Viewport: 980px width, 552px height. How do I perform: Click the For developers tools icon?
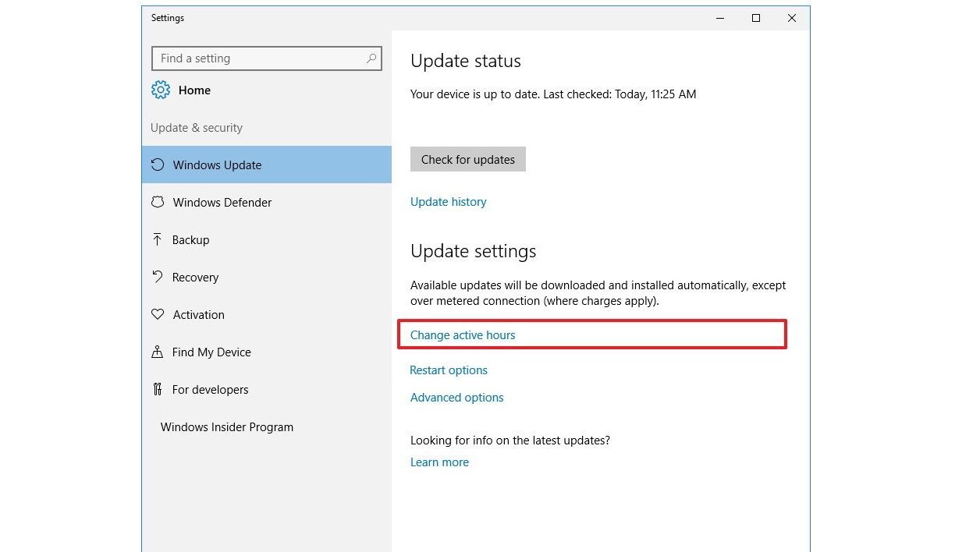pyautogui.click(x=158, y=389)
